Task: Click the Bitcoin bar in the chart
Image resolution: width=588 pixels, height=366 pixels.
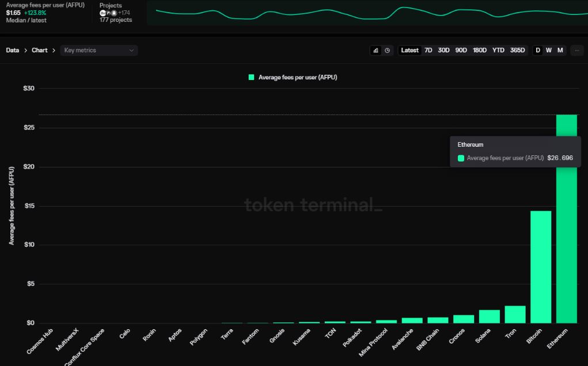Action: pos(541,266)
